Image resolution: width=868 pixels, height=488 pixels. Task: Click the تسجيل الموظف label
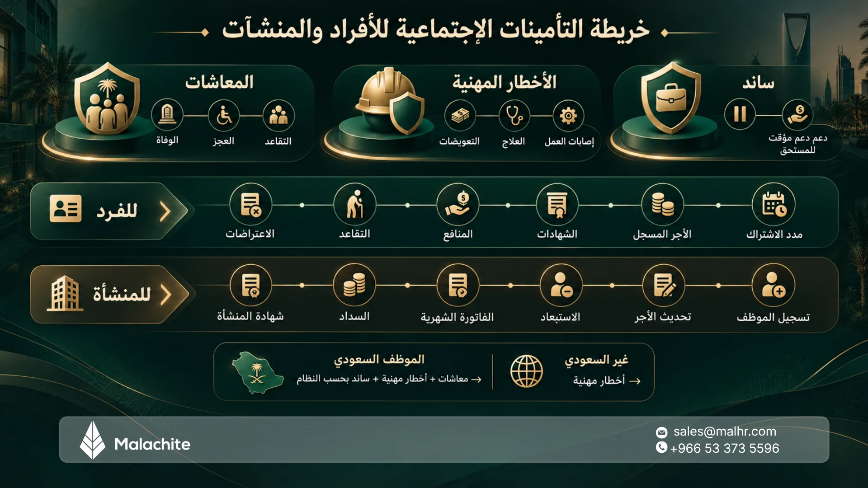(x=773, y=318)
